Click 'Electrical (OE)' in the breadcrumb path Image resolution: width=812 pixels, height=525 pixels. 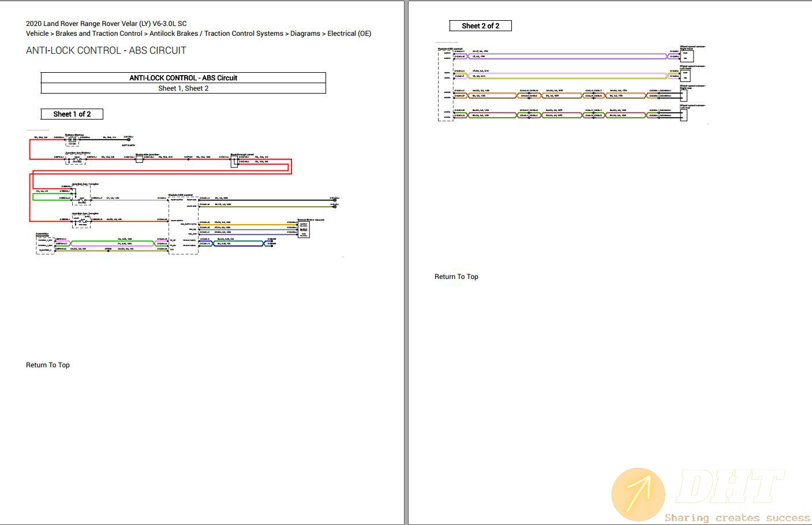[x=349, y=33]
